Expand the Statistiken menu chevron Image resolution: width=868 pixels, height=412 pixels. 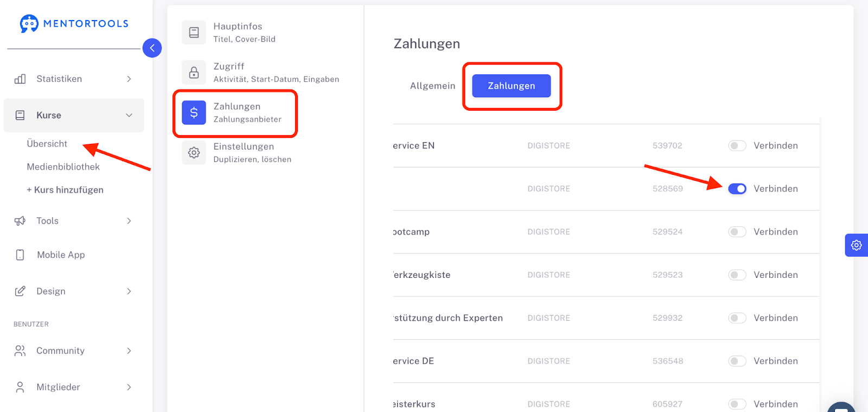(129, 79)
